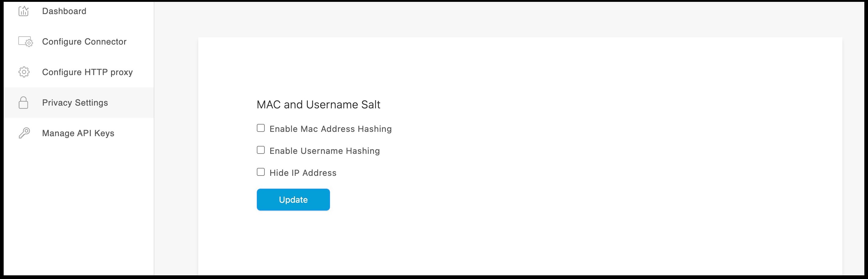Select Privacy Settings in the sidebar

(x=75, y=102)
